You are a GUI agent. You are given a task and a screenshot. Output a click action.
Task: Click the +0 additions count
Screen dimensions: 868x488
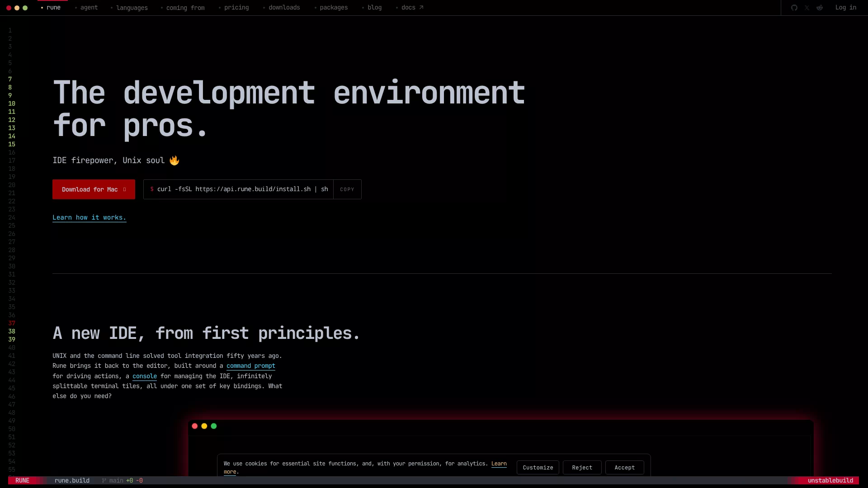pyautogui.click(x=130, y=480)
